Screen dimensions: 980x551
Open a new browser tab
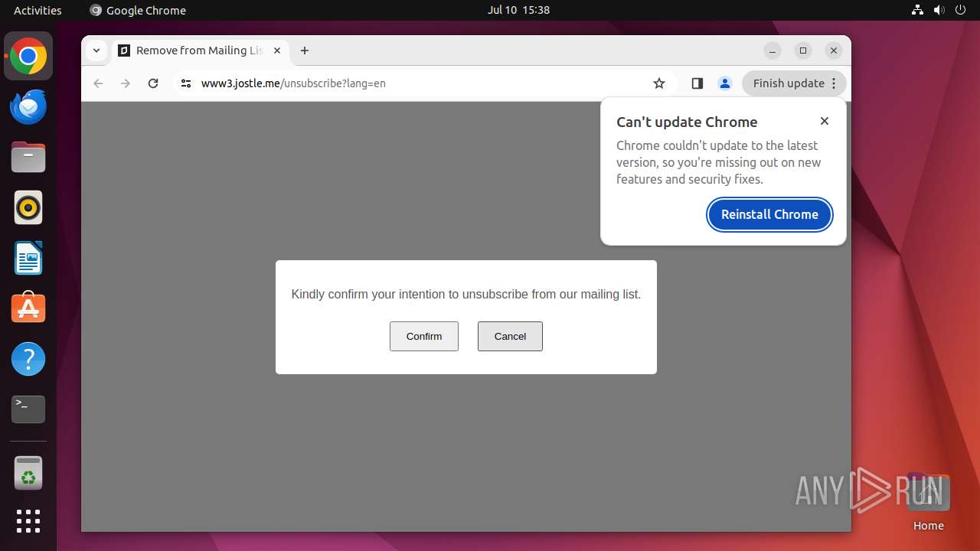(305, 51)
